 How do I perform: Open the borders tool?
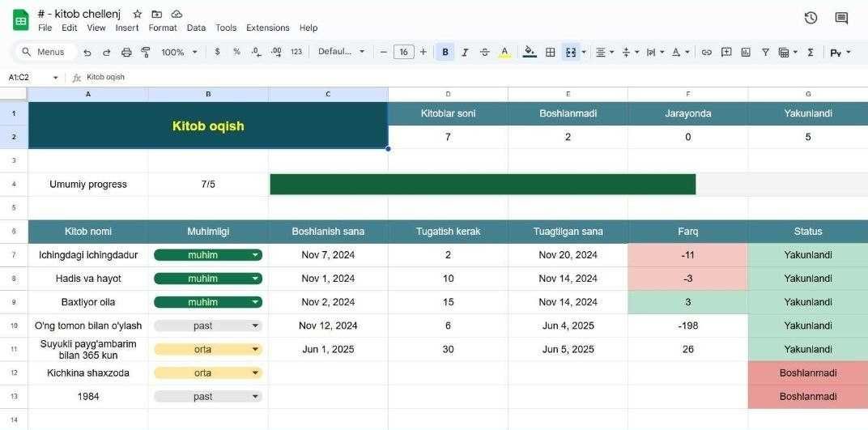pyautogui.click(x=551, y=52)
